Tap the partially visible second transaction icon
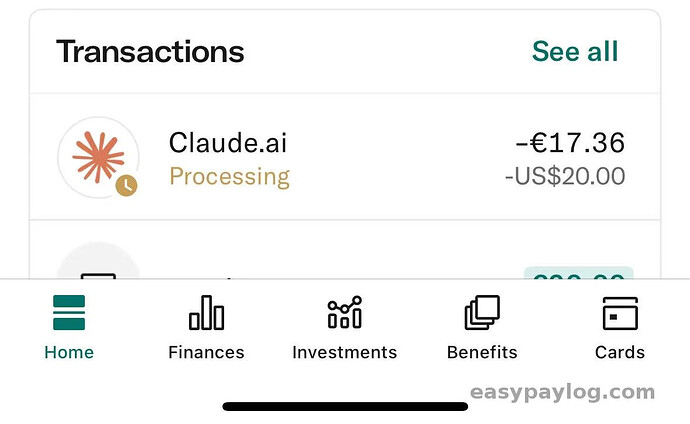This screenshot has height=424, width=690. point(98,260)
